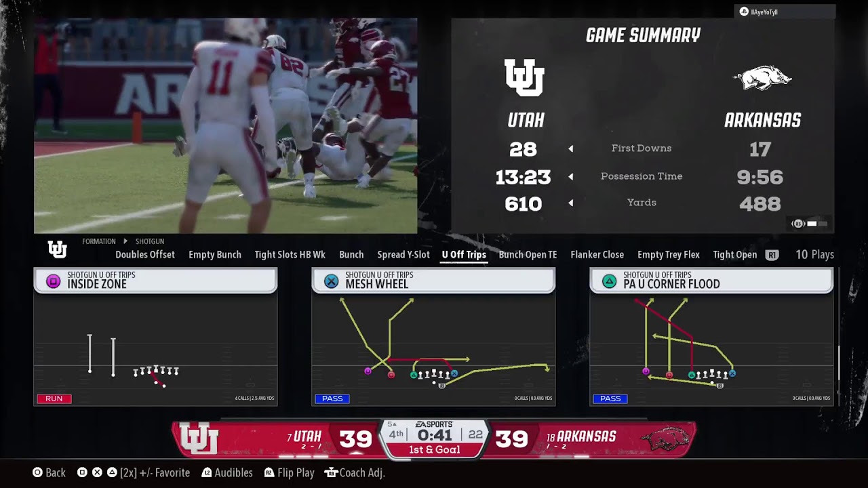The width and height of the screenshot is (868, 488).
Task: Click the square button icon on Inside Zone
Action: pos(53,281)
